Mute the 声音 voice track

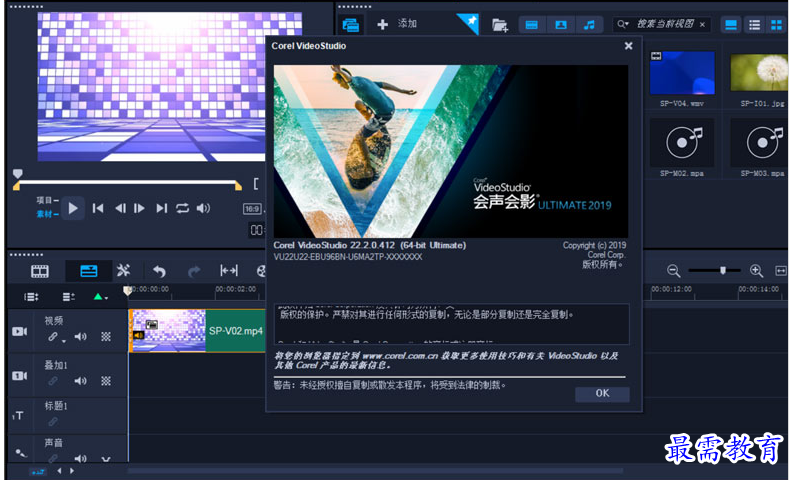point(81,458)
